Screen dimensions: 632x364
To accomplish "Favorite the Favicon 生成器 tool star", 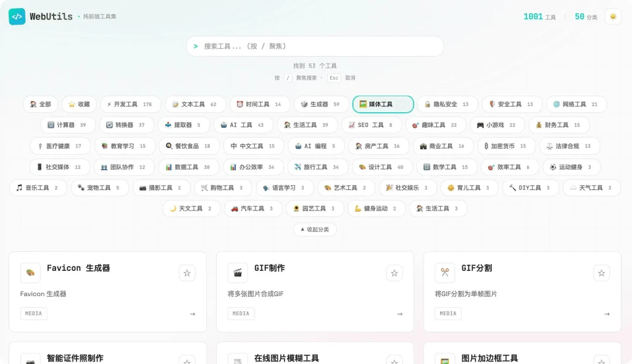I will tap(187, 273).
